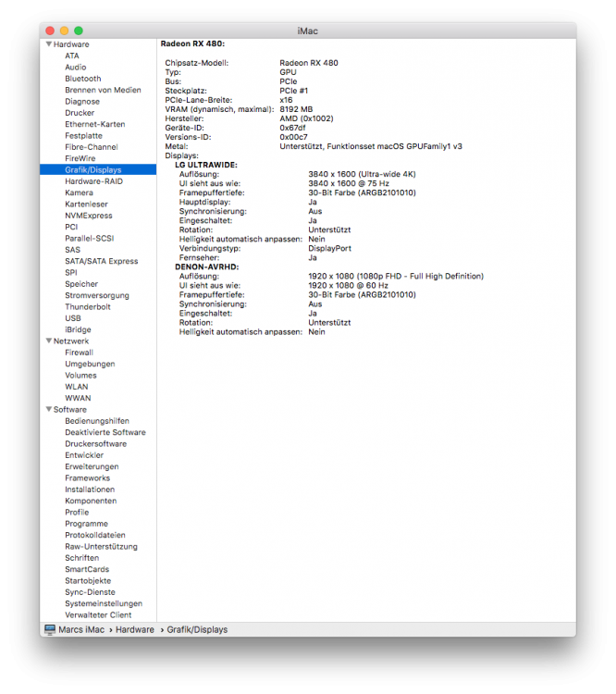
Task: Collapse the Hardware section triangle
Action: coord(49,43)
